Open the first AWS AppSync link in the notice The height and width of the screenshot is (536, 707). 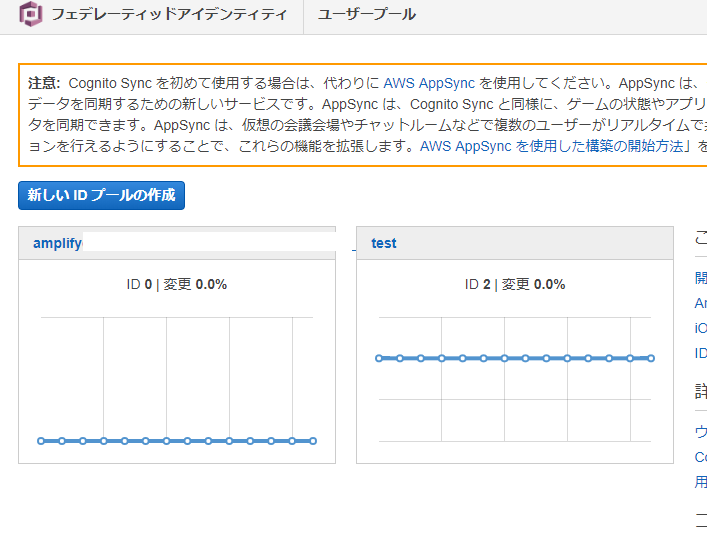(x=429, y=83)
